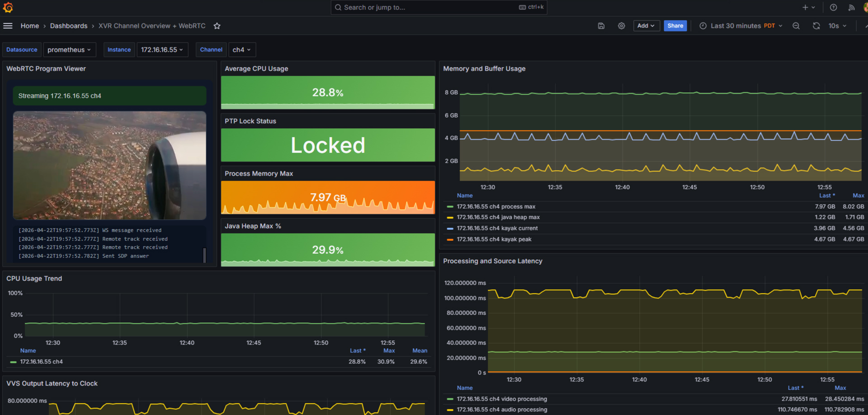Sort latency legend by Last column

[x=796, y=388]
